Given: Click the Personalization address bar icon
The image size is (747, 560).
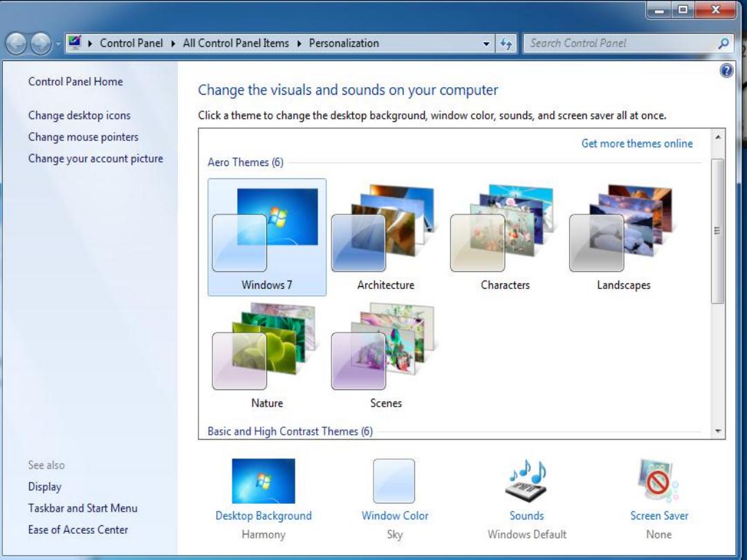Looking at the screenshot, I should coord(75,43).
